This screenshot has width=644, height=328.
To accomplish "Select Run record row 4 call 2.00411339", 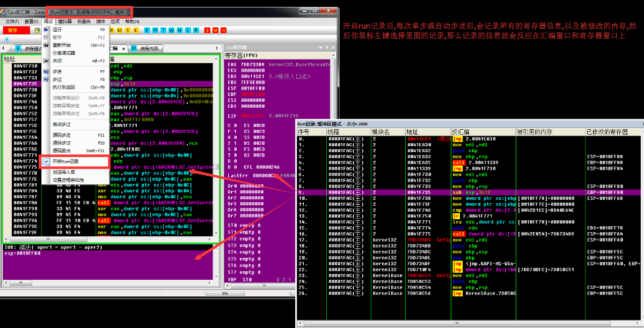I will pyautogui.click(x=468, y=162).
